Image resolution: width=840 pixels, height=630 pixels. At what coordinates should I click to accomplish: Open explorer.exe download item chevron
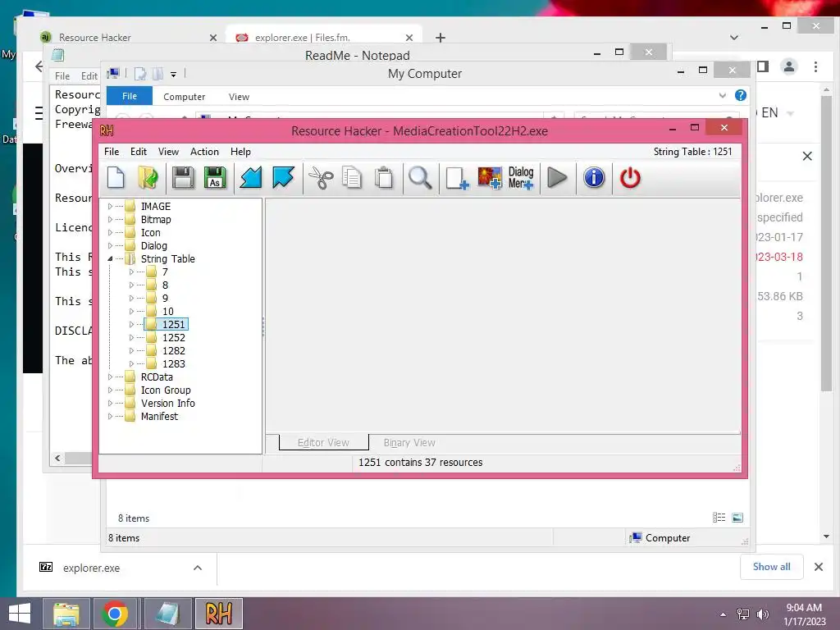(x=198, y=568)
